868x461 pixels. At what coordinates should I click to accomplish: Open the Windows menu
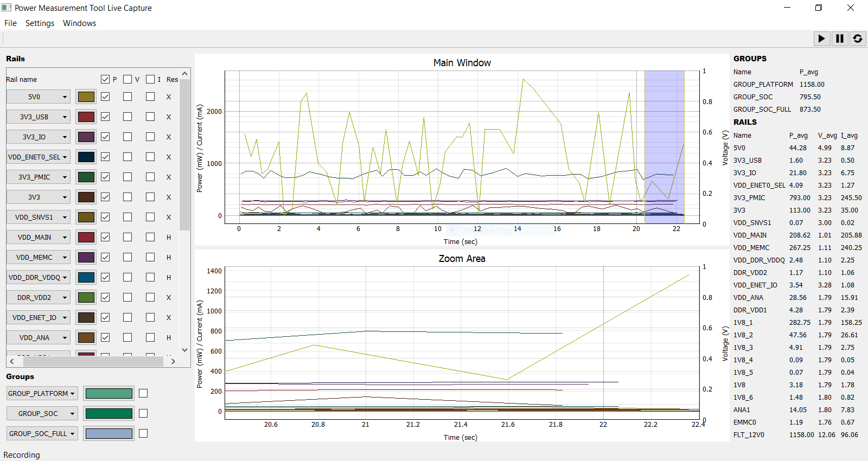(x=79, y=23)
